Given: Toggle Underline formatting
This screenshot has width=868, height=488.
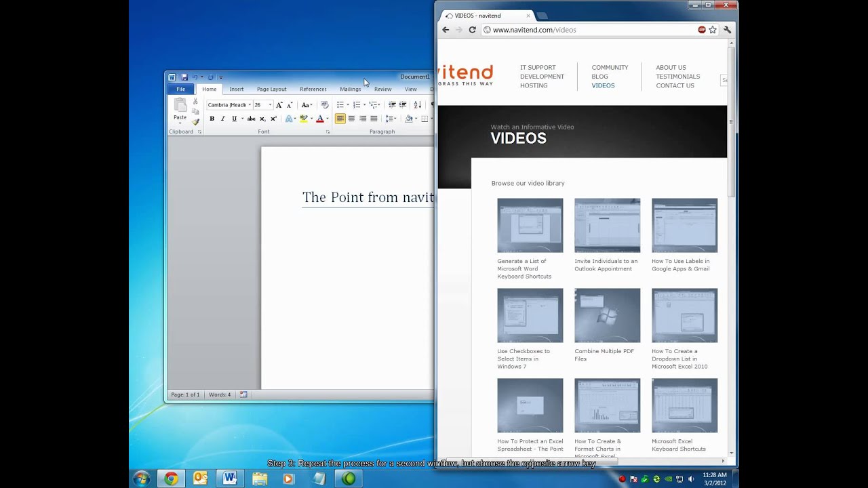Looking at the screenshot, I should point(234,119).
